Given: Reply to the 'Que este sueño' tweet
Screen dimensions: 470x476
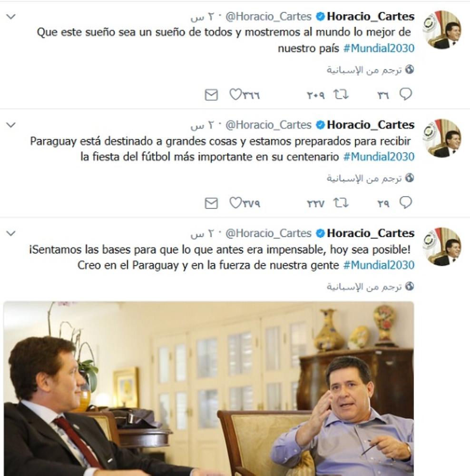Looking at the screenshot, I should (x=405, y=95).
